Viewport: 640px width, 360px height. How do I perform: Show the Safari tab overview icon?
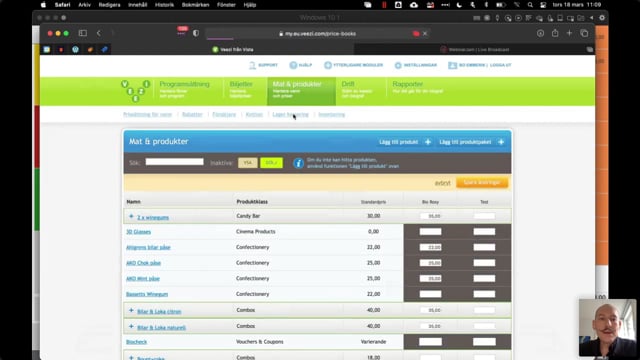click(584, 33)
